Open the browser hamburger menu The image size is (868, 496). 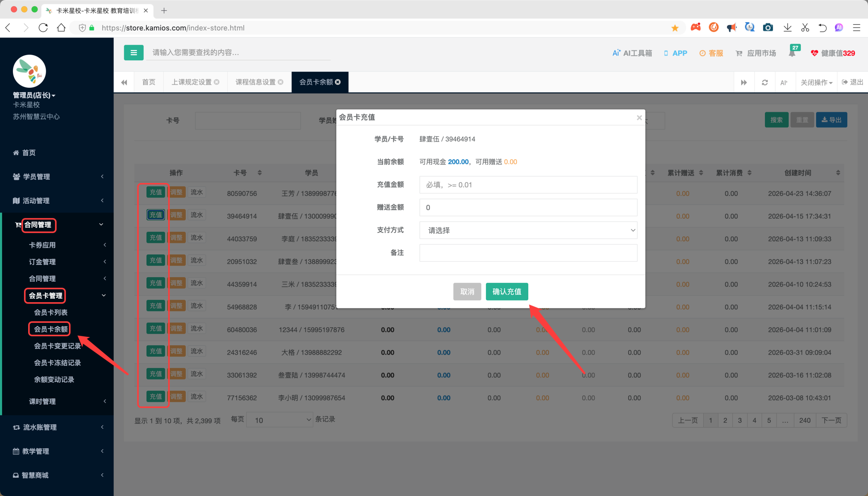856,27
